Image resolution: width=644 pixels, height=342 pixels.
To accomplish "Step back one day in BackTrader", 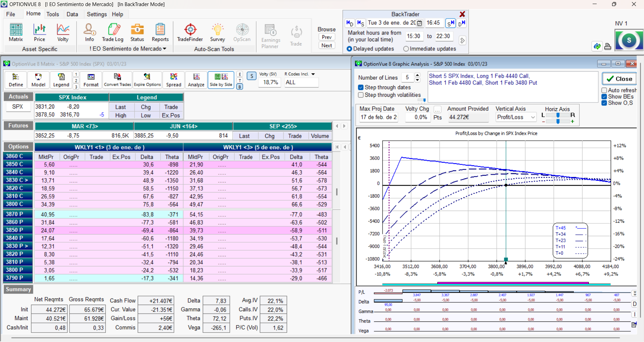I will [350, 23].
